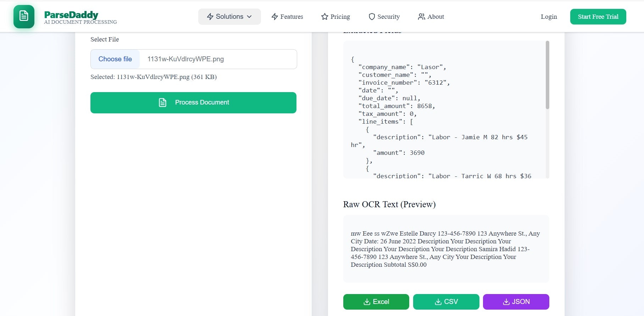Click the selected filename field text
The height and width of the screenshot is (316, 644).
tap(185, 59)
